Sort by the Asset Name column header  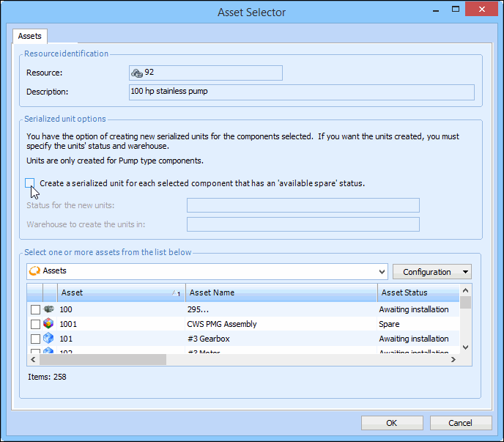click(x=280, y=292)
